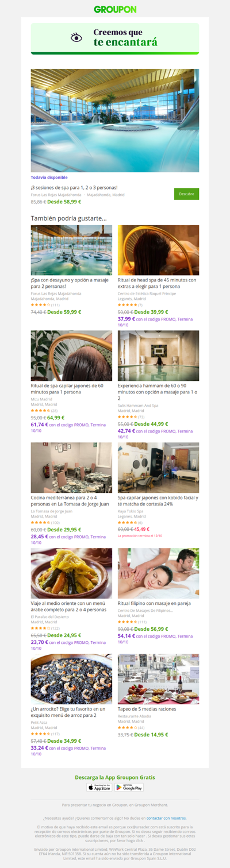Open the App Store download badge

[x=99, y=788]
